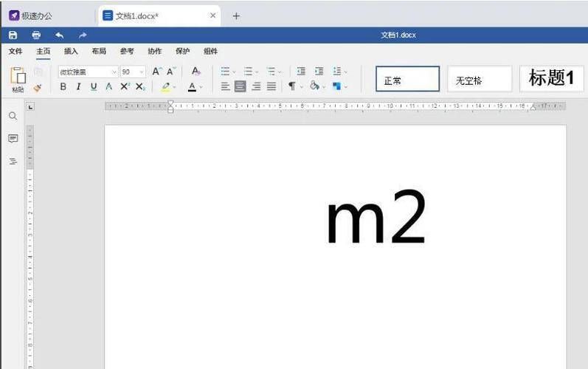Viewport: 588px width, 369px height.
Task: Undo the last action
Action: 59,35
